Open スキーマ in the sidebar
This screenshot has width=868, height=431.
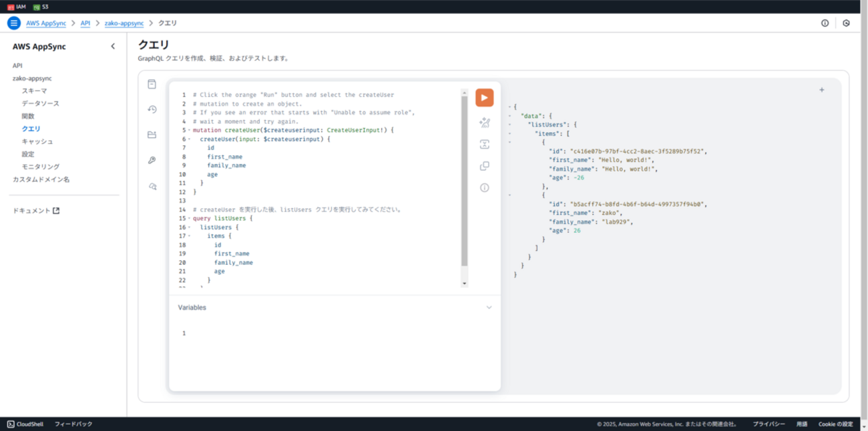(x=34, y=91)
